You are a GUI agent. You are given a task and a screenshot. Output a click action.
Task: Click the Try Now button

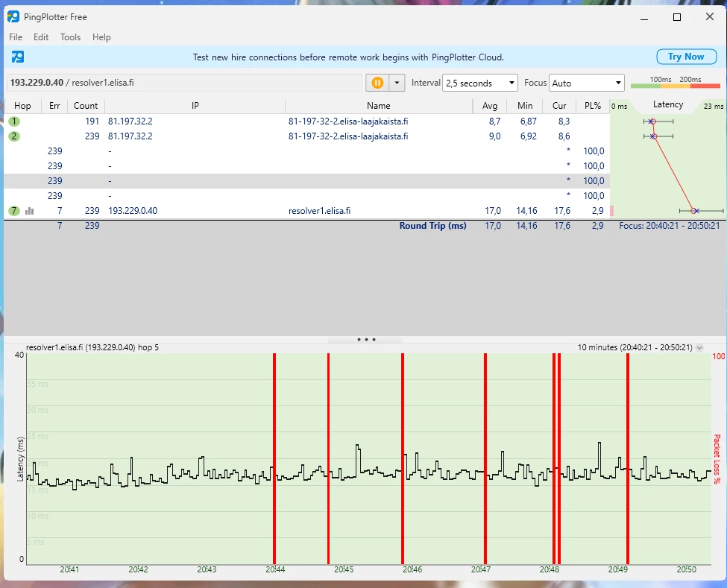[686, 57]
